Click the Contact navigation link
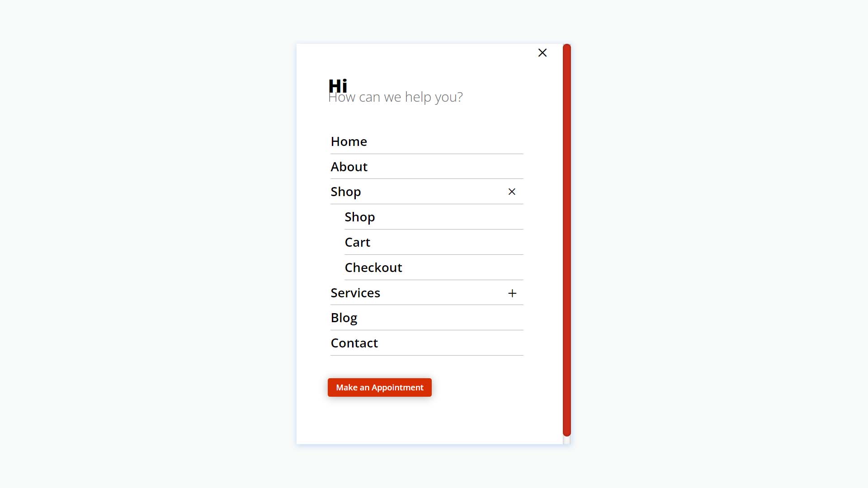The height and width of the screenshot is (488, 868). (354, 343)
